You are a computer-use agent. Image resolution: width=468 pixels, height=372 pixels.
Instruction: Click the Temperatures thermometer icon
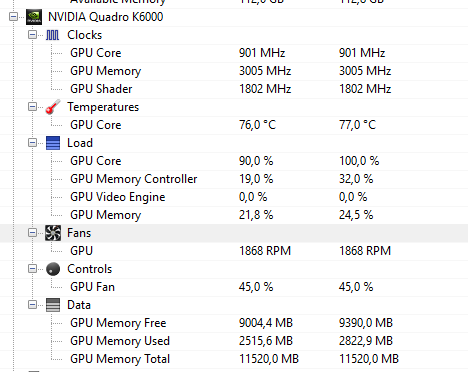(x=53, y=107)
